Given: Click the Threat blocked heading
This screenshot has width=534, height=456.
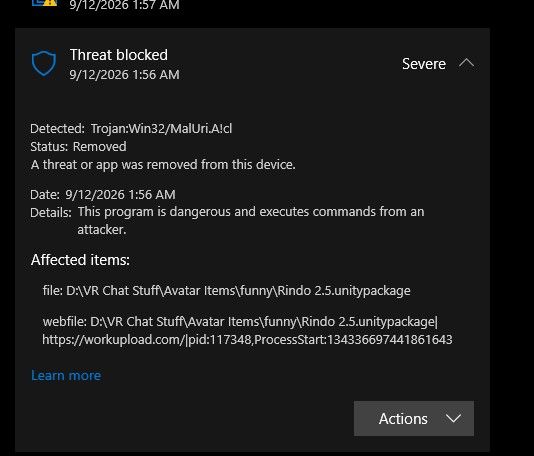Looking at the screenshot, I should pos(119,55).
